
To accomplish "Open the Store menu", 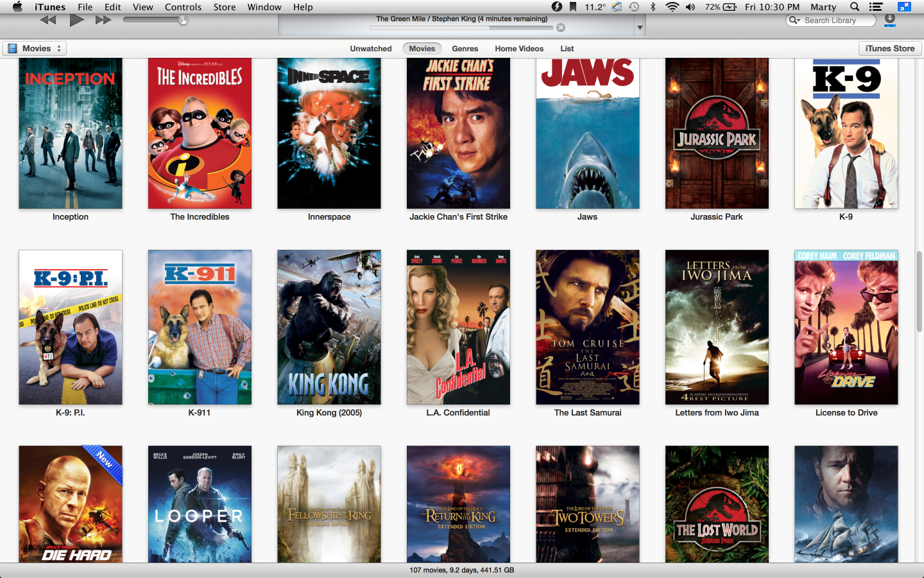I will pyautogui.click(x=225, y=7).
